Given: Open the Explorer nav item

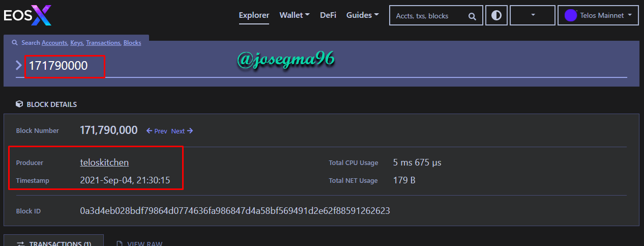Looking at the screenshot, I should point(254,15).
